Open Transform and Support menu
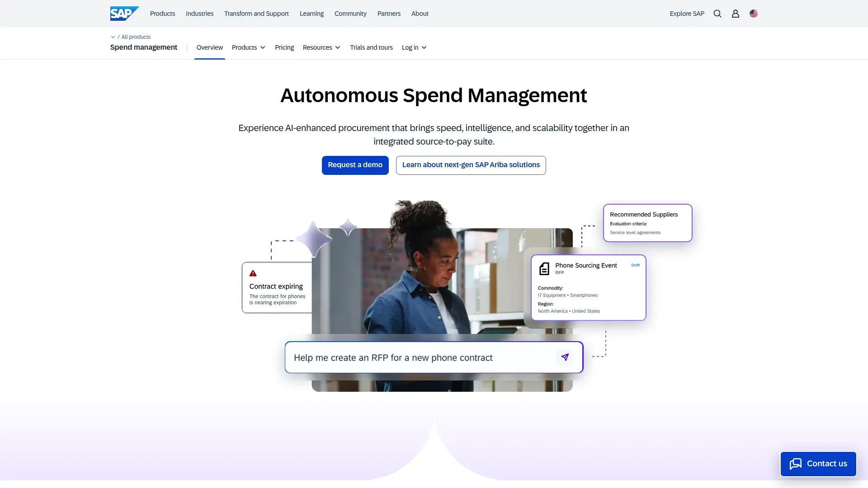Viewport: 868px width, 488px height. pyautogui.click(x=256, y=14)
